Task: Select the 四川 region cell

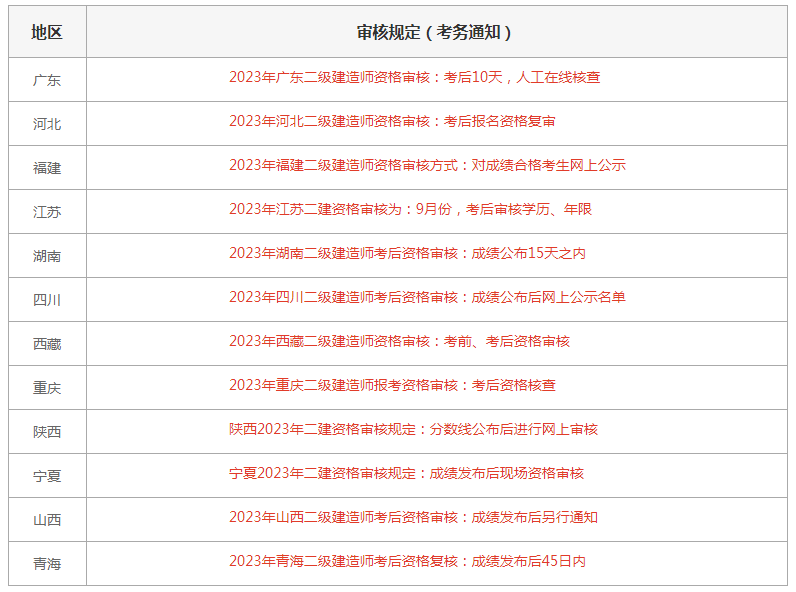Action: coord(47,300)
